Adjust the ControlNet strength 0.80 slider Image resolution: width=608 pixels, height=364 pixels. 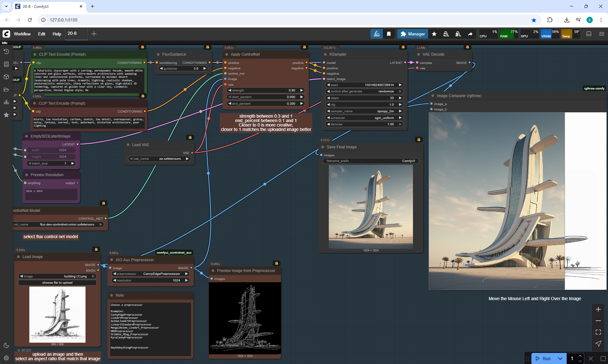pos(265,90)
